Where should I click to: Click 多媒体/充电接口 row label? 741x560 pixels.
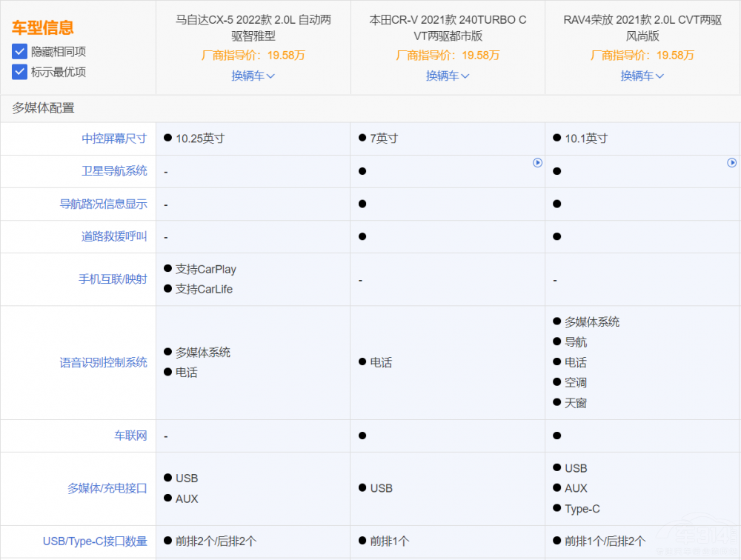point(107,488)
